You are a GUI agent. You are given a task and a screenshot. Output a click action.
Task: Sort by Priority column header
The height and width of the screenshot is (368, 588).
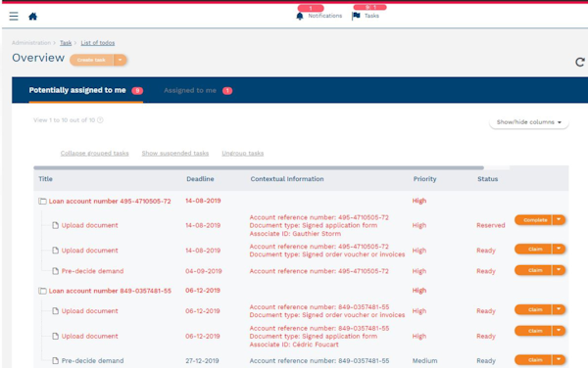point(425,179)
